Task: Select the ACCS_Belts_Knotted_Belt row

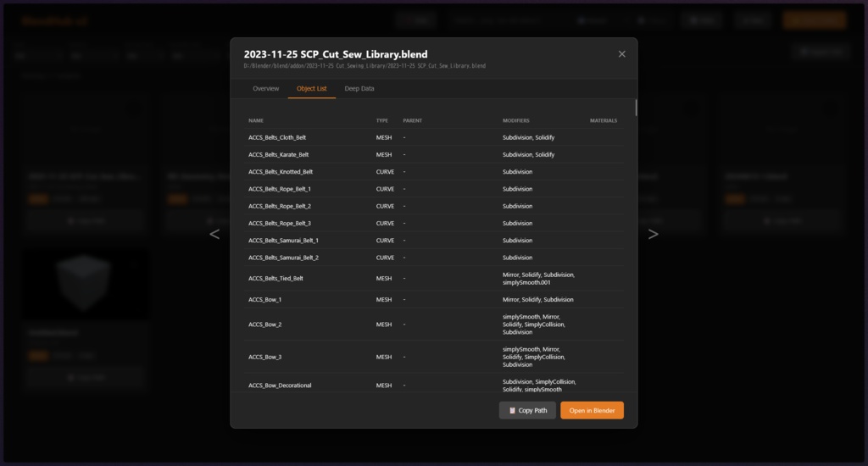Action: pyautogui.click(x=435, y=171)
